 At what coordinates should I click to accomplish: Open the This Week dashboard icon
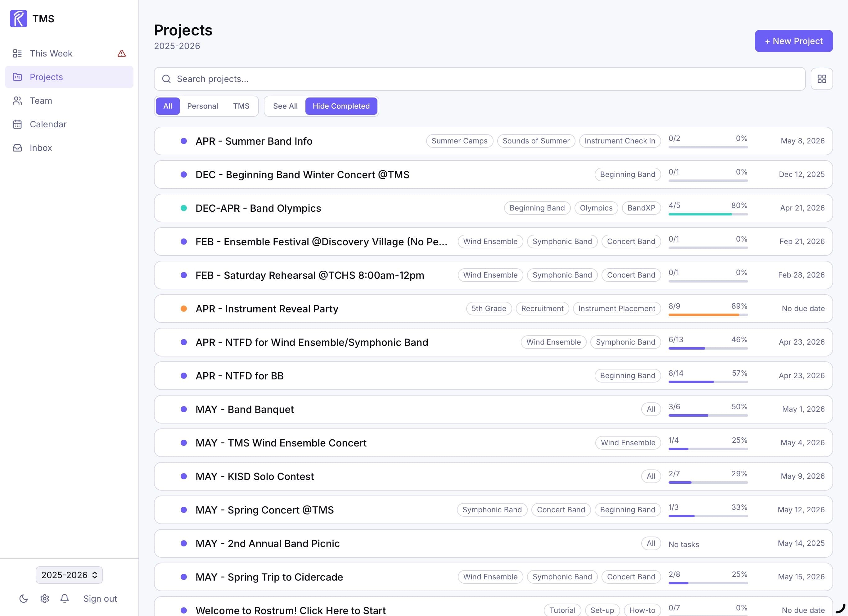coord(17,53)
